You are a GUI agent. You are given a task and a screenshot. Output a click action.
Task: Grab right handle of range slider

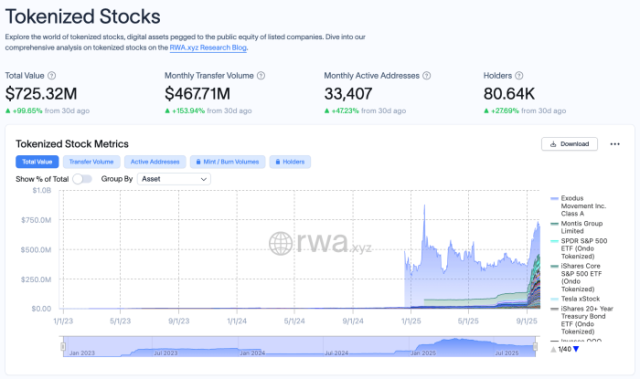pyautogui.click(x=536, y=347)
